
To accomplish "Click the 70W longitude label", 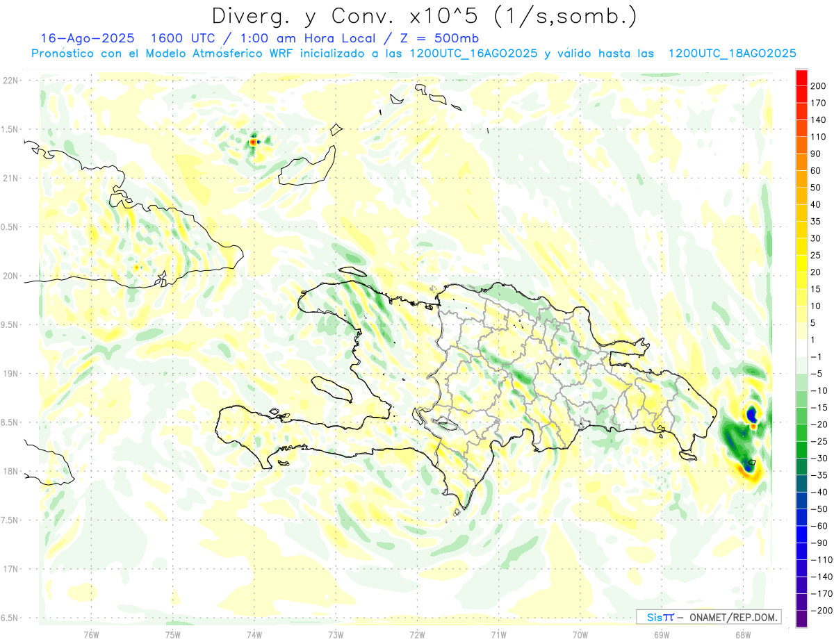I will coord(580,634).
